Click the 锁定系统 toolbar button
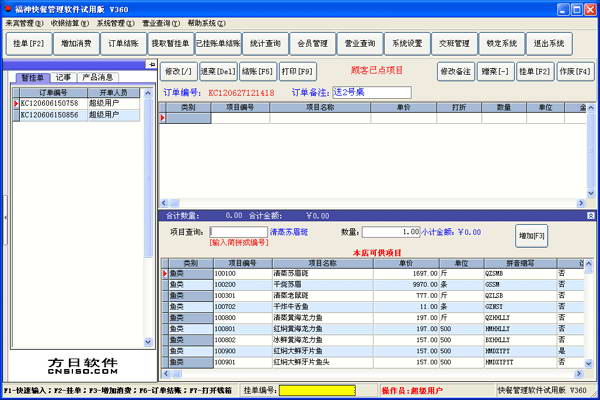600x400 pixels. [x=501, y=44]
